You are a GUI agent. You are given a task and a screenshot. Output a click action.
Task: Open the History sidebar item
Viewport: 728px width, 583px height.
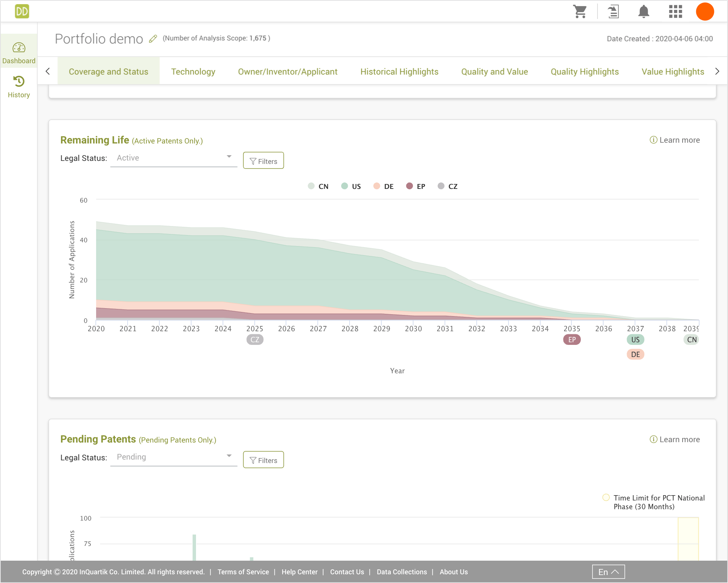19,87
